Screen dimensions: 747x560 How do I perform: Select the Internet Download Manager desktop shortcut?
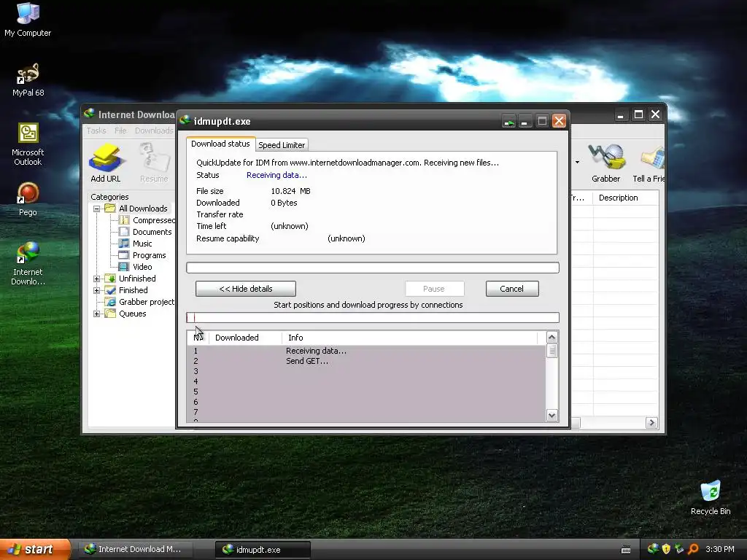(x=28, y=264)
